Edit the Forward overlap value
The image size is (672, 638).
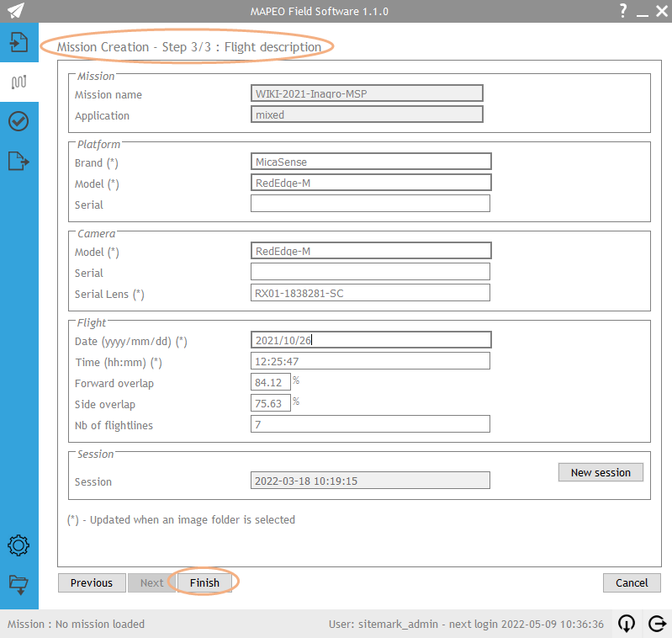(271, 382)
